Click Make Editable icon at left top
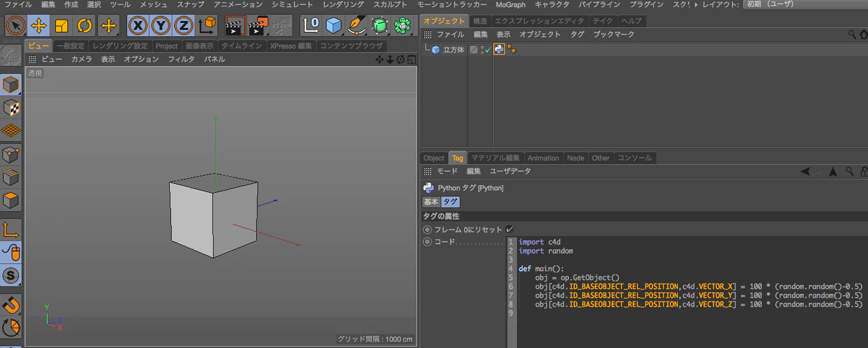This screenshot has height=348, width=868. tap(11, 56)
